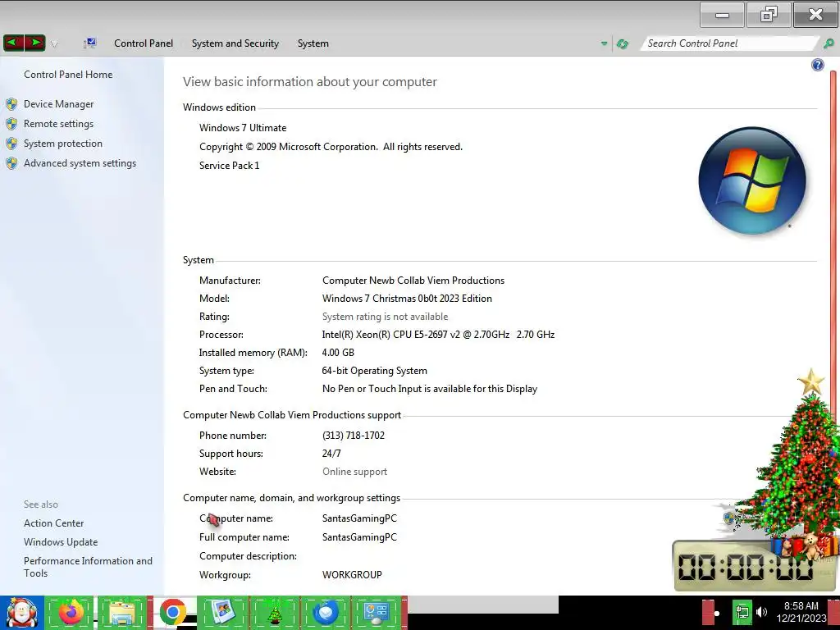Click the shield icon beside Device Manager
This screenshot has height=630, width=840.
11,104
